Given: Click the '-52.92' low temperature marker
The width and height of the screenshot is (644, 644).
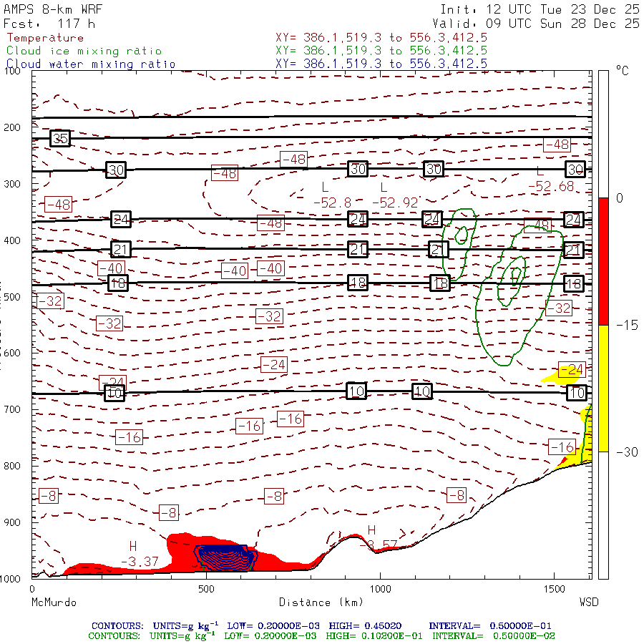Looking at the screenshot, I should [395, 203].
